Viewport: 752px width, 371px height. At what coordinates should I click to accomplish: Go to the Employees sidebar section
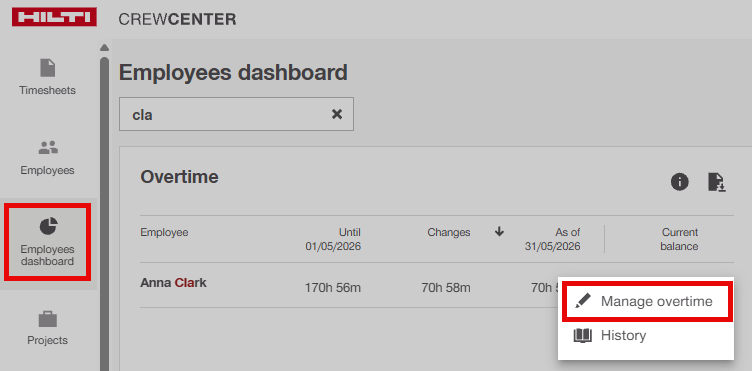point(47,157)
